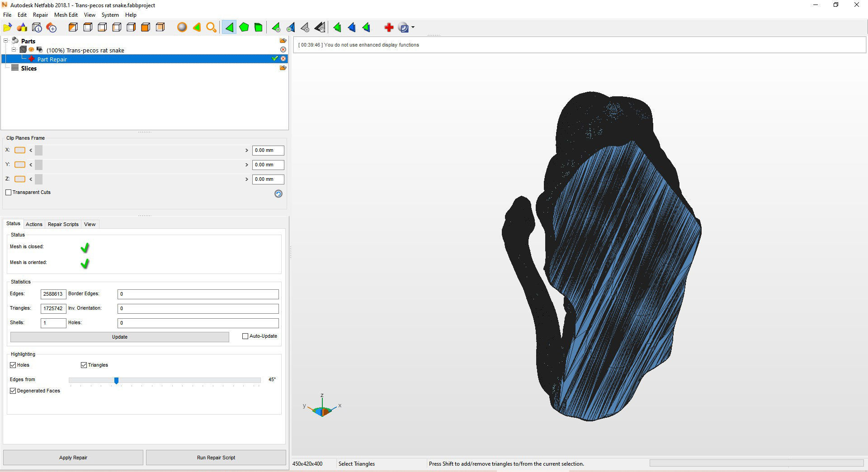868x472 pixels.
Task: Click the orange magnifier zoom icon
Action: pos(211,28)
